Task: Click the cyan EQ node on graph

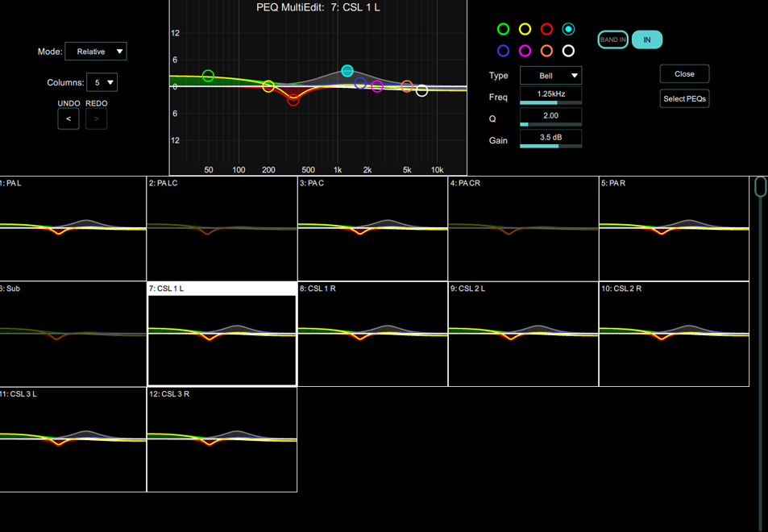Action: 347,71
